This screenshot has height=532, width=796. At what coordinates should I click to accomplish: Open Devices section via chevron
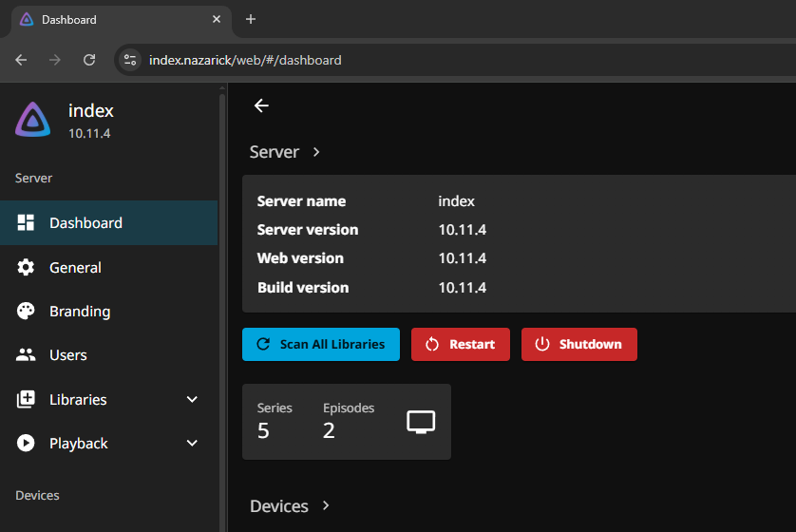[x=326, y=506]
